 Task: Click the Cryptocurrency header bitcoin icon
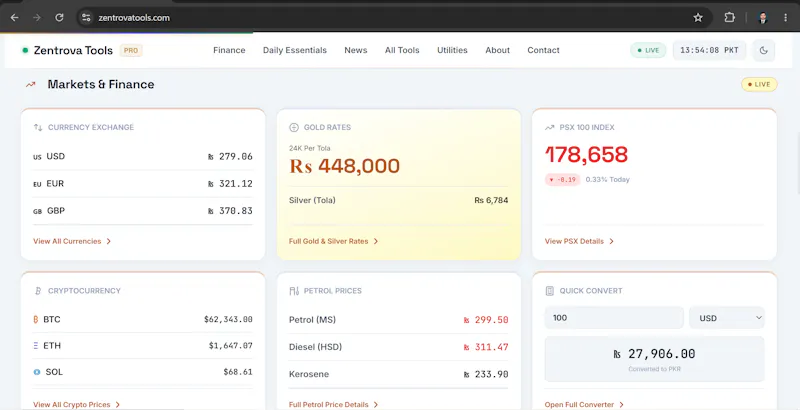click(38, 291)
